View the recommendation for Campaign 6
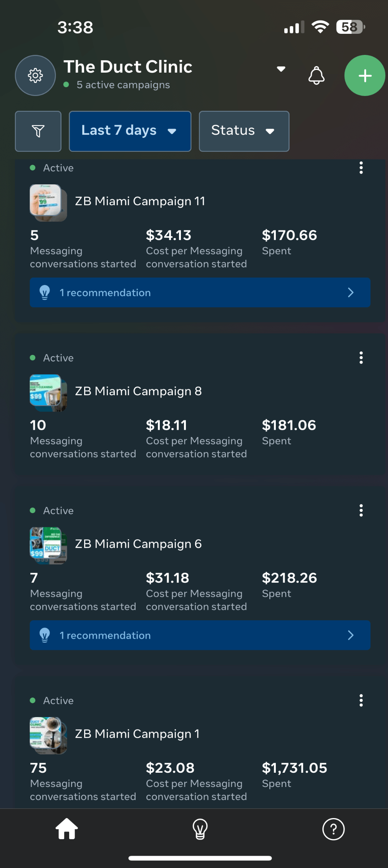Screen dimensions: 388x868 (x=200, y=635)
